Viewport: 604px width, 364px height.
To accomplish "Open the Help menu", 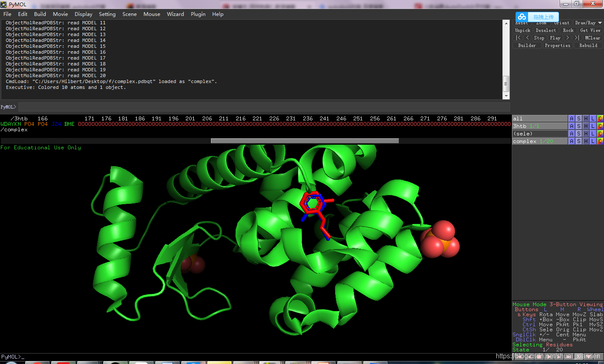I will click(218, 14).
